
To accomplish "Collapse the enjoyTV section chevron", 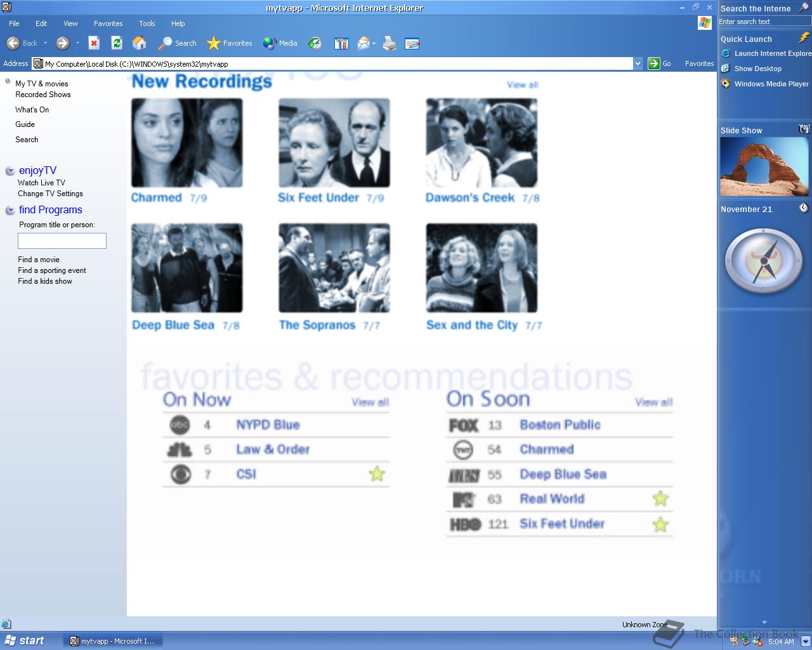I will [10, 171].
